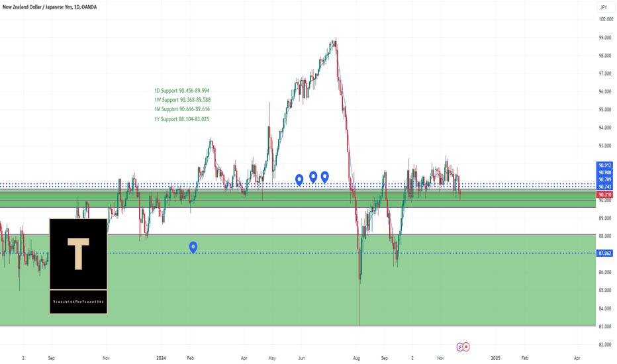
Task: Click the red circle event icon
Action: coord(466,347)
